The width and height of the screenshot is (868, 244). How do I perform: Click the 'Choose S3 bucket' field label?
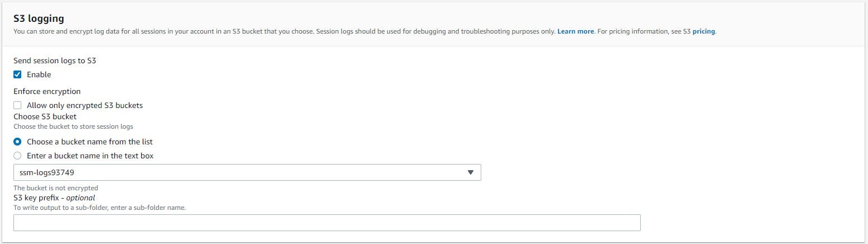45,116
